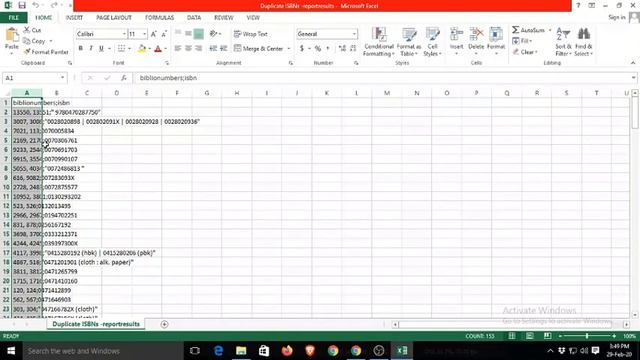Toggle Underline formatting
The image size is (640, 360).
pyautogui.click(x=101, y=49)
